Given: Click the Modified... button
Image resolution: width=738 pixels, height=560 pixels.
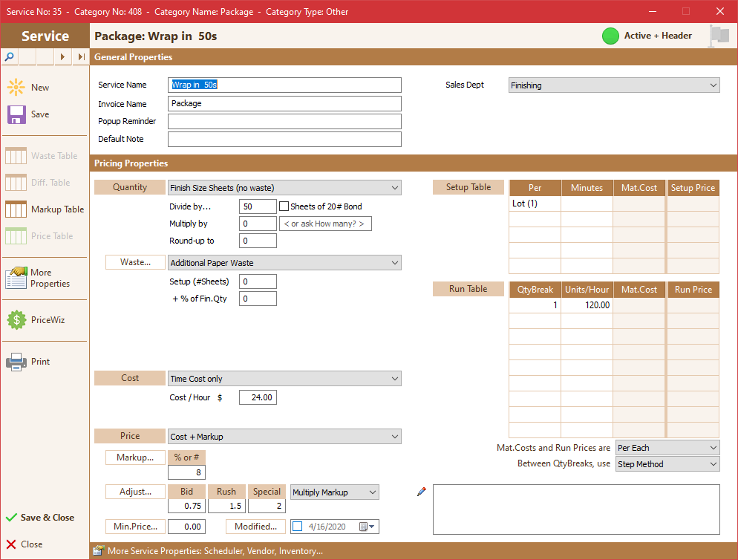Looking at the screenshot, I should click(255, 527).
